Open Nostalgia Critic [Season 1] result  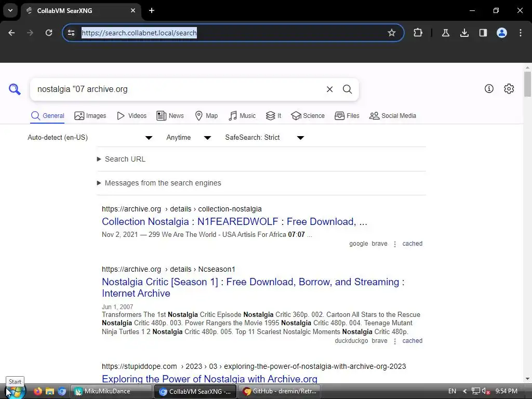point(253,287)
